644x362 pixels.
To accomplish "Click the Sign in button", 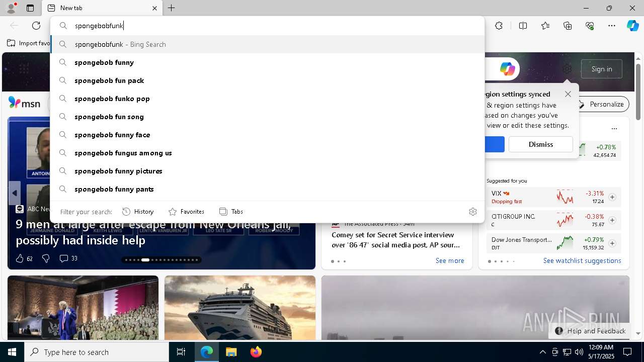I will (x=602, y=69).
